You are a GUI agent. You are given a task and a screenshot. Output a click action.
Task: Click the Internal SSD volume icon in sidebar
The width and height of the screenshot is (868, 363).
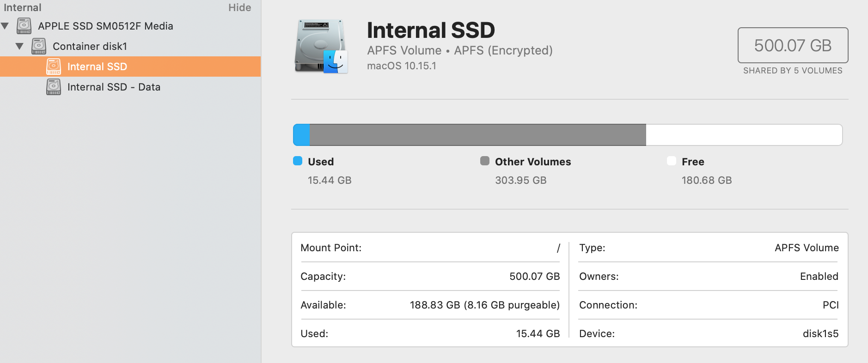pyautogui.click(x=54, y=67)
